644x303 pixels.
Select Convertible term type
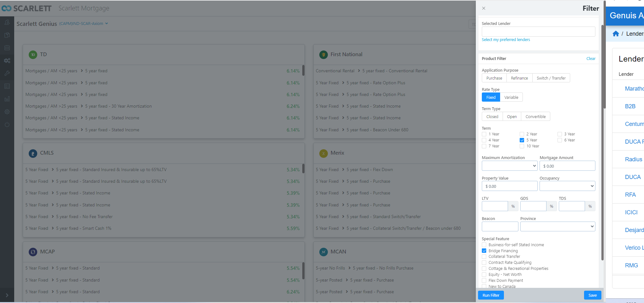(x=535, y=116)
